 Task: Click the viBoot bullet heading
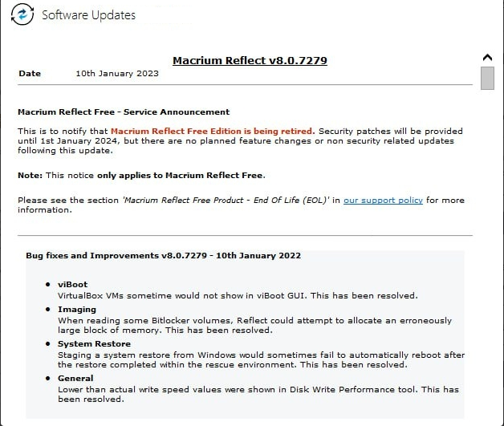click(x=72, y=285)
